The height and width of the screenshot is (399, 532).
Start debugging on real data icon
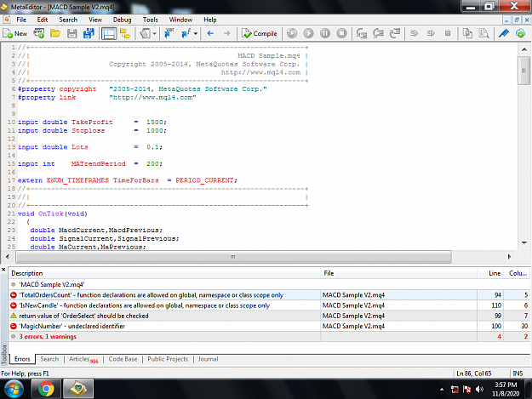292,33
